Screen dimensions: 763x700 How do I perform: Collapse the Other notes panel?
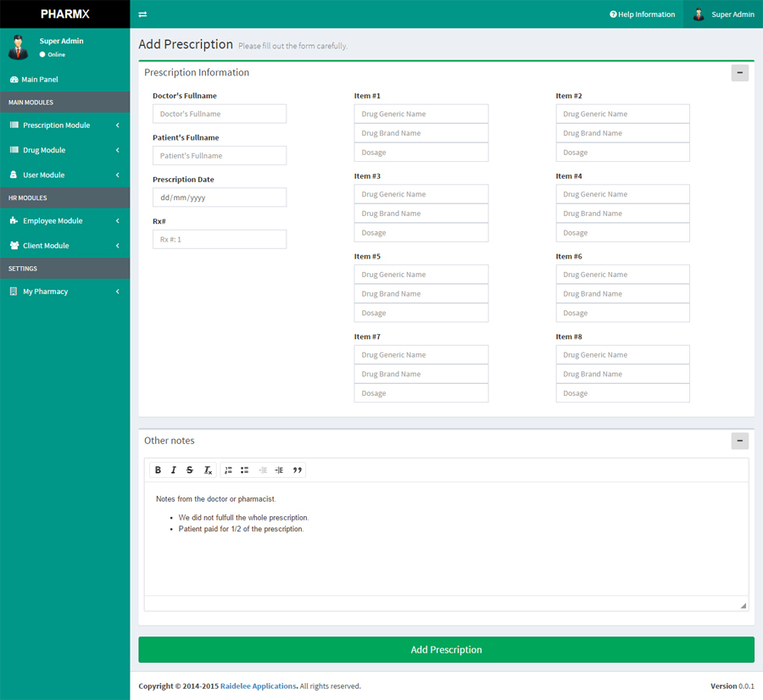click(x=739, y=441)
